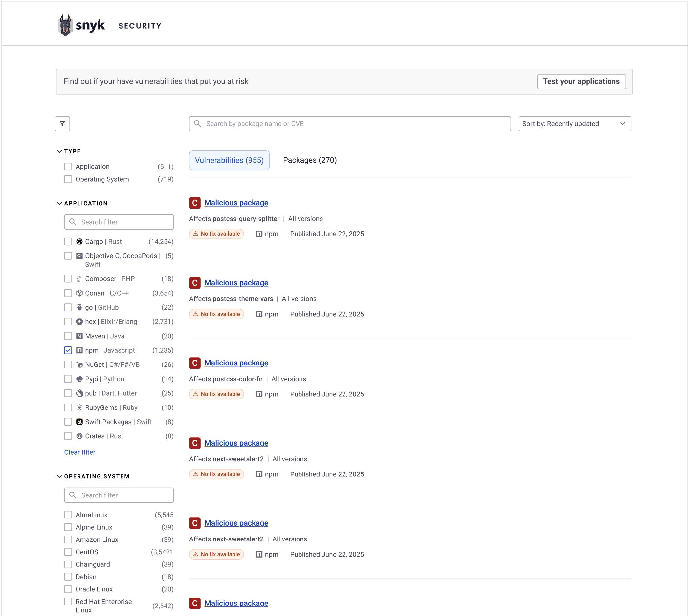Click the go GitHub gopher icon
689x616 pixels.
click(79, 308)
